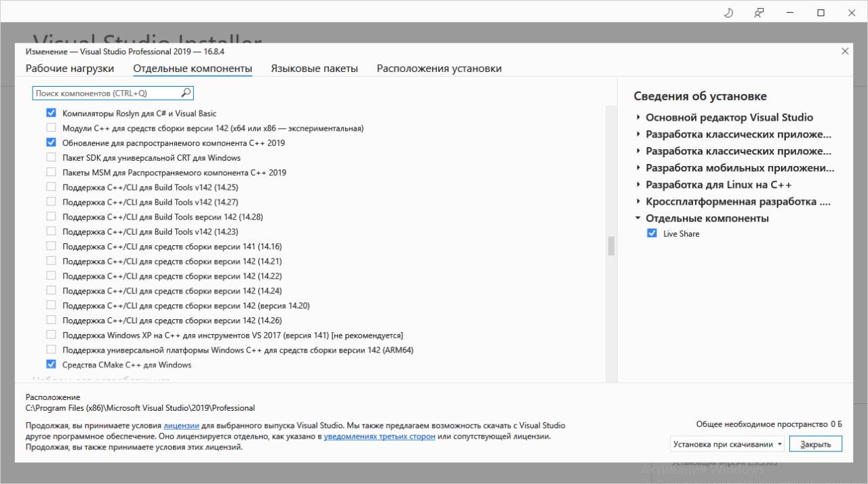
Task: Toggle the dark theme moon icon in title bar
Action: (x=729, y=13)
